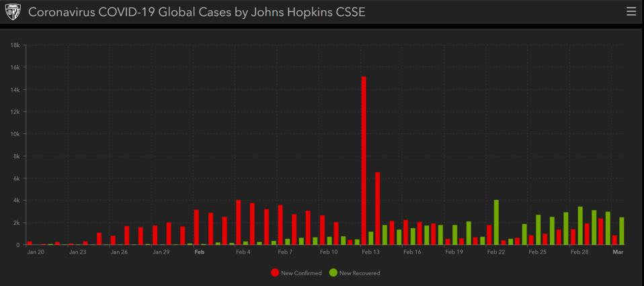Click the Feb 25 x-axis date label
644x286 pixels.
pyautogui.click(x=537, y=252)
